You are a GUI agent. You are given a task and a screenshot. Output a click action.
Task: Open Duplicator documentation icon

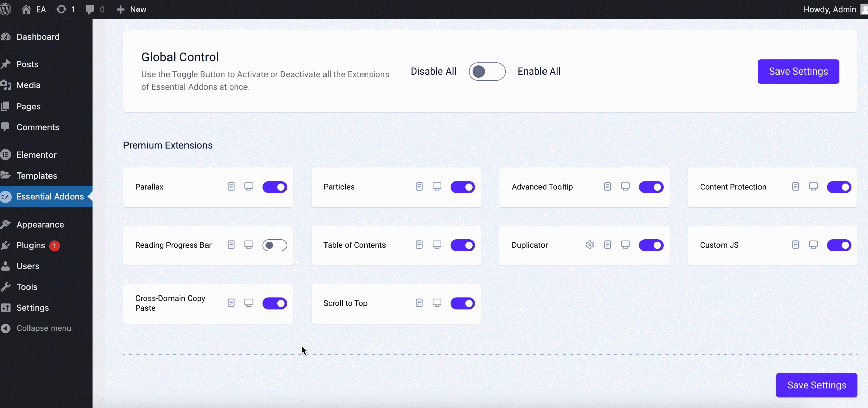pos(607,245)
